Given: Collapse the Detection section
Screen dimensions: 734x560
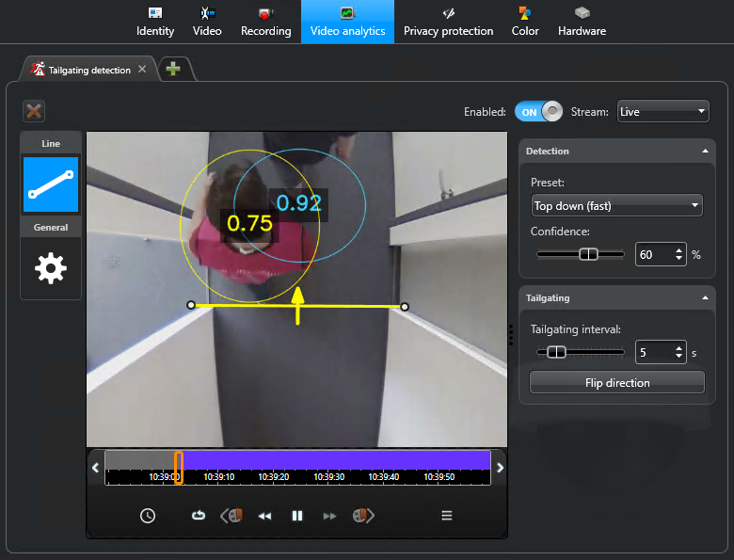Looking at the screenshot, I should point(705,152).
